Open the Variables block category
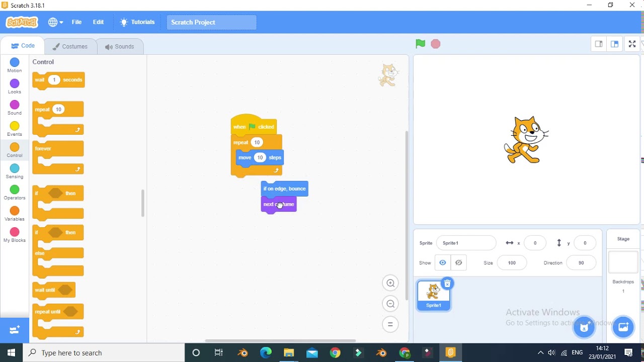The height and width of the screenshot is (362, 644). (x=15, y=214)
